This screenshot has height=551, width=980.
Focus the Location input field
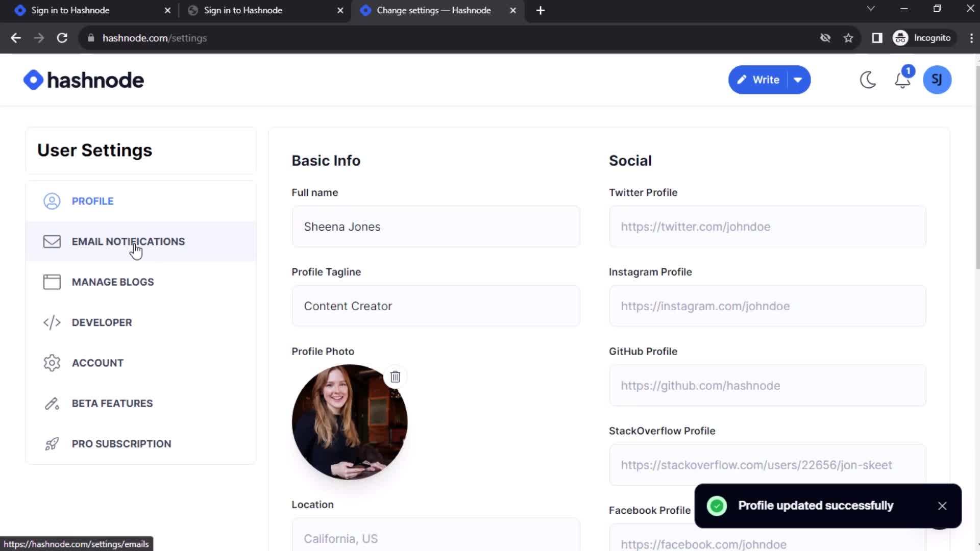[436, 535]
